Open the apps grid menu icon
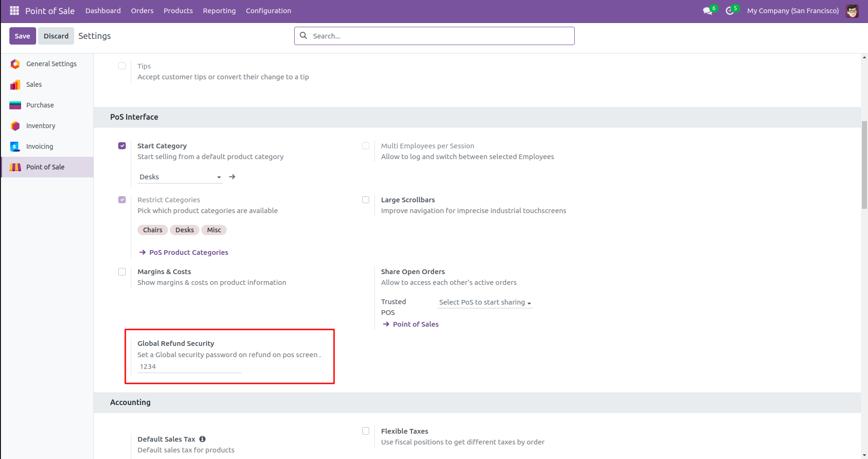The width and height of the screenshot is (868, 459). pyautogui.click(x=14, y=10)
